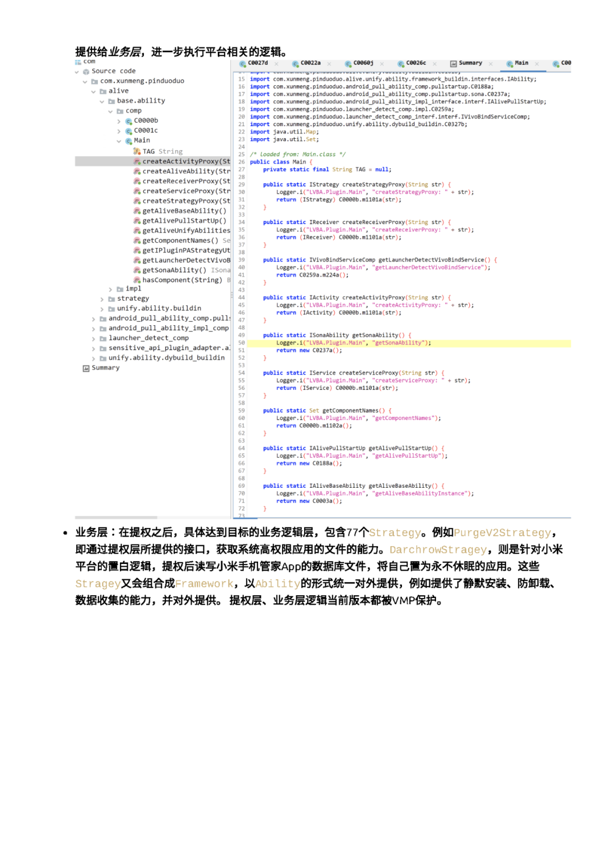This screenshot has width=614, height=868.
Task: Click the Framework code text in paragraph
Action: coord(204,584)
